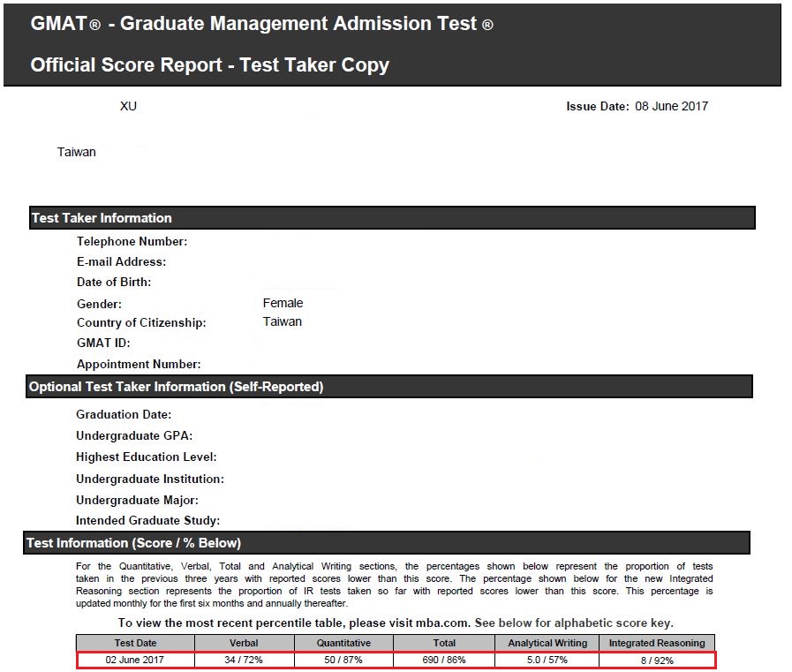Click the Graduation Date label

(x=124, y=415)
